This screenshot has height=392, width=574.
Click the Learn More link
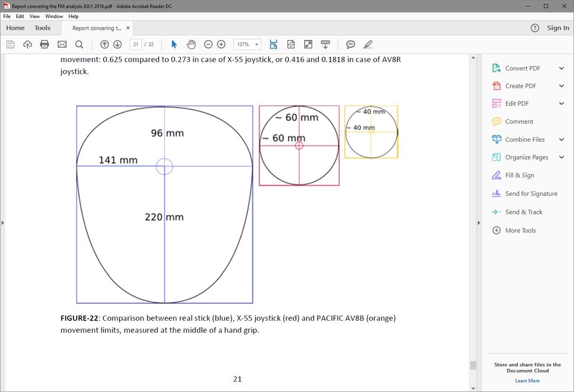coord(527,381)
